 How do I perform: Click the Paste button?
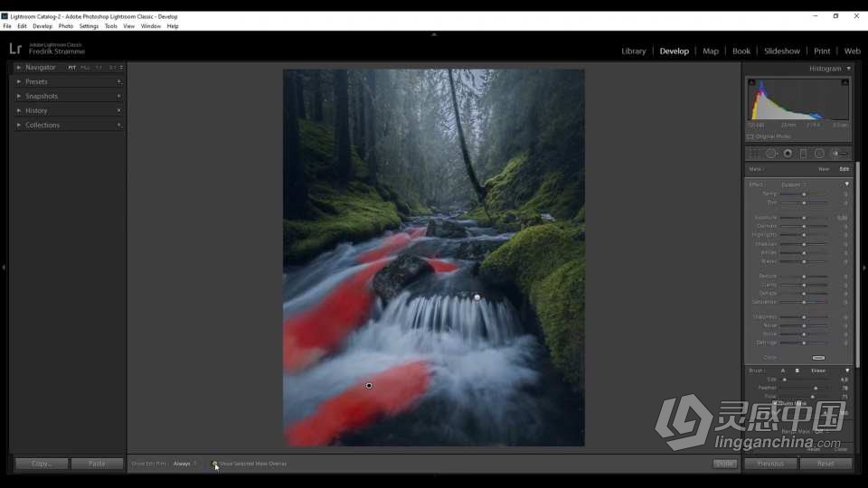tap(97, 464)
